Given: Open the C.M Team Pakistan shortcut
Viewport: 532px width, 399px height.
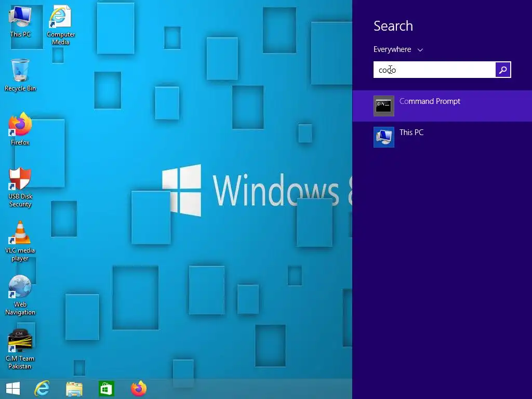Looking at the screenshot, I should pos(20,349).
